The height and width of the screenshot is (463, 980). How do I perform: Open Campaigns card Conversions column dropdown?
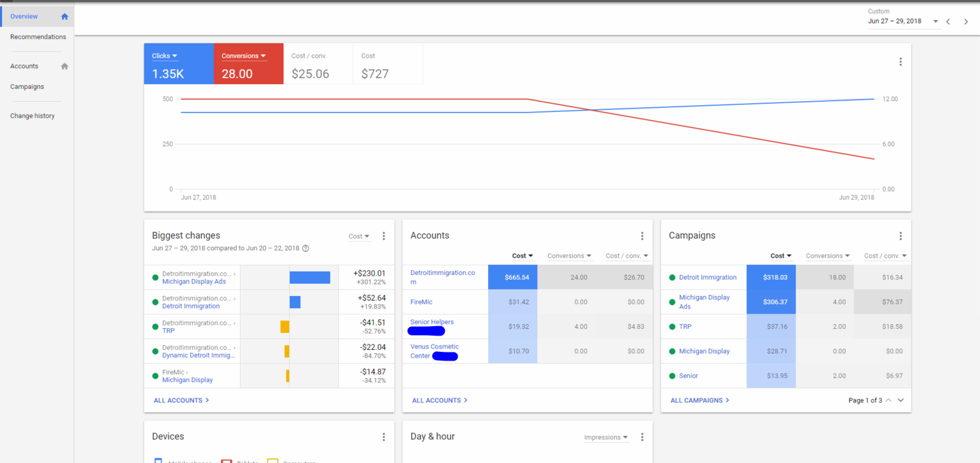(x=828, y=256)
